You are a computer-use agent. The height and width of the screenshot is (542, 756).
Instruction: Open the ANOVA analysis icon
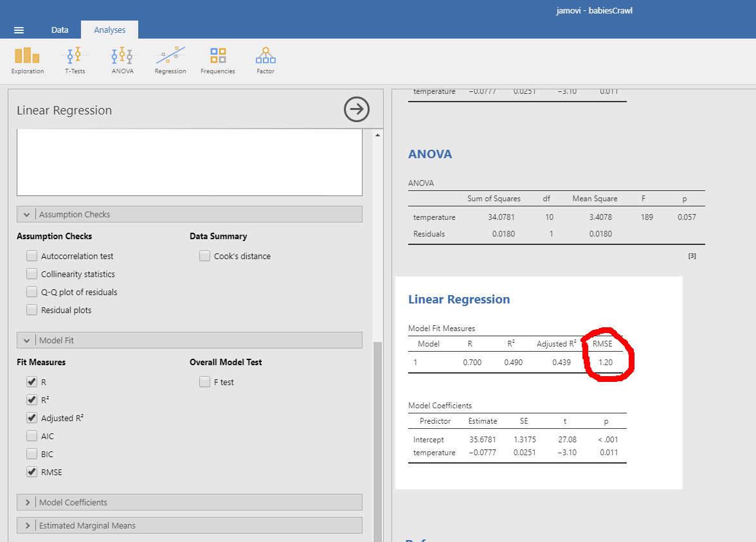pos(122,60)
